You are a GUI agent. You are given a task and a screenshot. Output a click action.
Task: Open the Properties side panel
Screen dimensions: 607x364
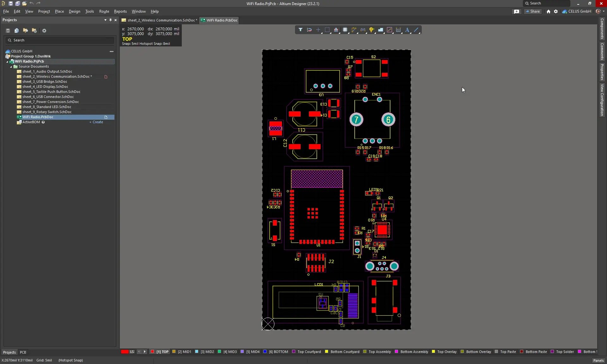[602, 72]
